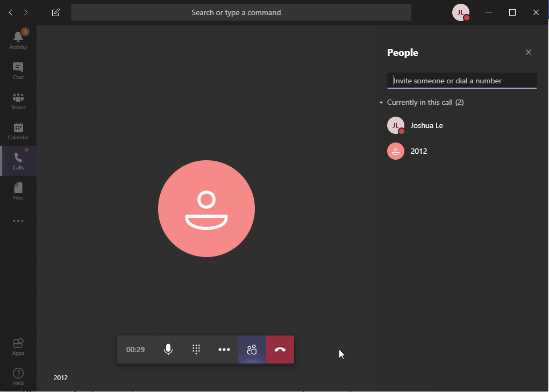This screenshot has width=549, height=392.
Task: Go forward with the right arrow
Action: tap(26, 12)
